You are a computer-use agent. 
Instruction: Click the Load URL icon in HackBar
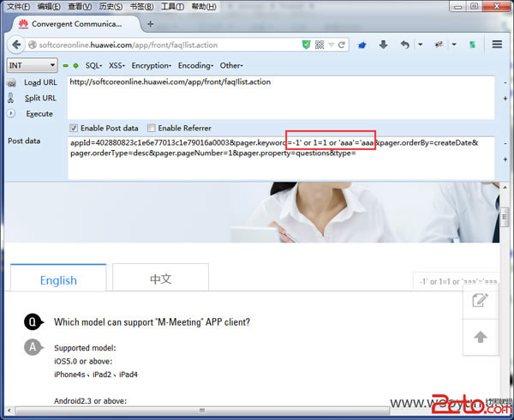[12, 82]
